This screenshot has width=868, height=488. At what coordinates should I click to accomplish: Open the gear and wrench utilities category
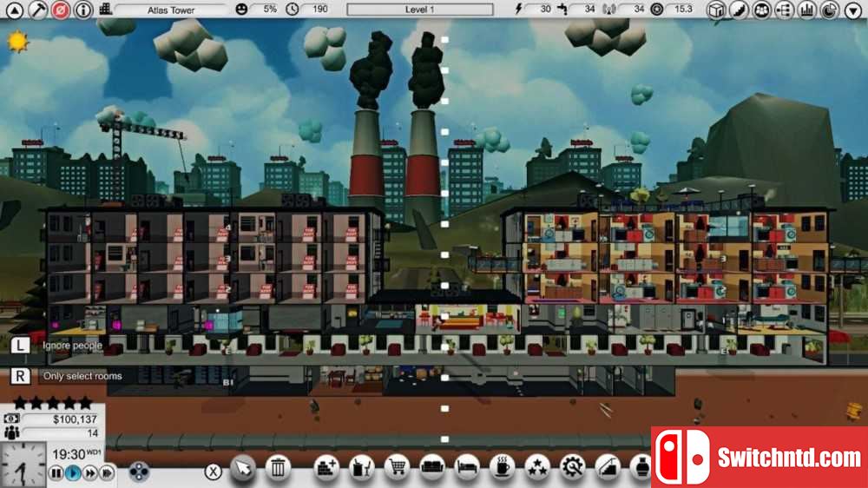pos(572,469)
